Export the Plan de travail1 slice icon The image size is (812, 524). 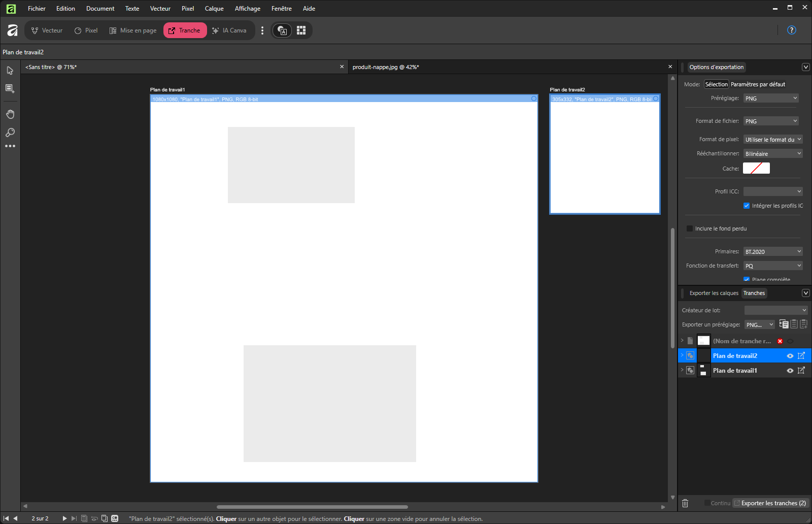(x=801, y=371)
